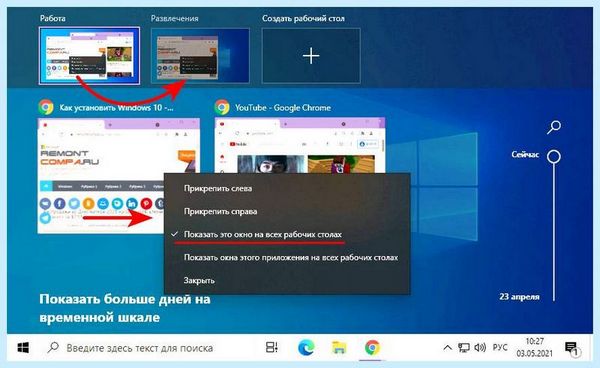600x368 pixels.
Task: Click the Развлечения desktop name label
Action: [174, 18]
